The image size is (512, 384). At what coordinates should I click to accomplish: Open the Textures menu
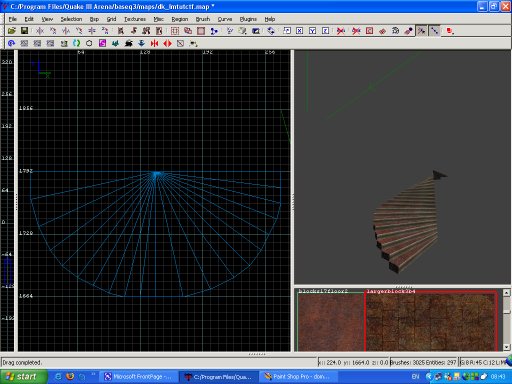pos(135,19)
